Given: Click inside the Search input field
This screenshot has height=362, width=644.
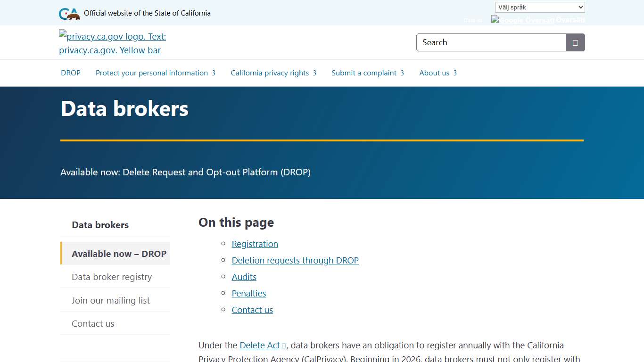Looking at the screenshot, I should [x=490, y=42].
